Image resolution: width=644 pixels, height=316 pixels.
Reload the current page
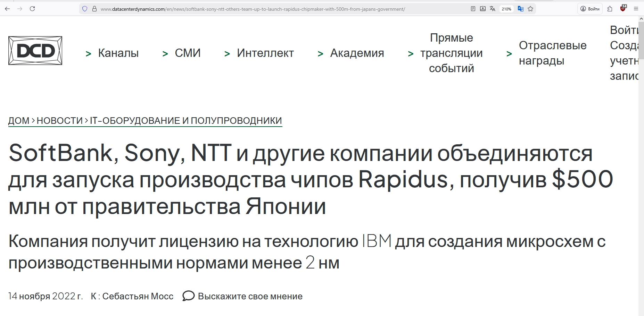coord(32,9)
